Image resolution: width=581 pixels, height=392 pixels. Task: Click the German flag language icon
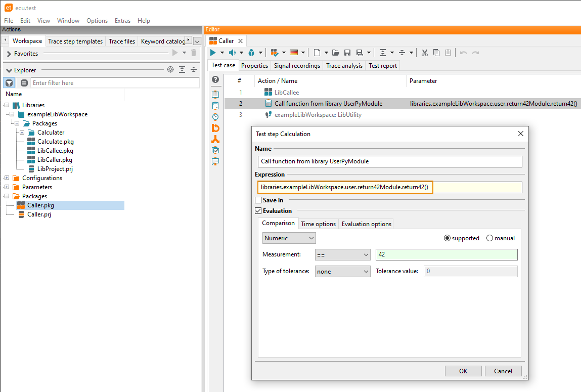point(294,53)
